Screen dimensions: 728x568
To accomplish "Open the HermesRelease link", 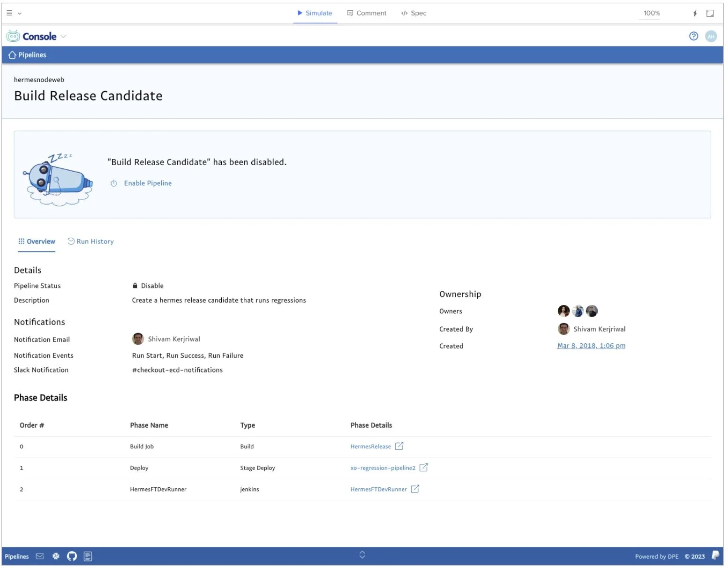I will 371,447.
